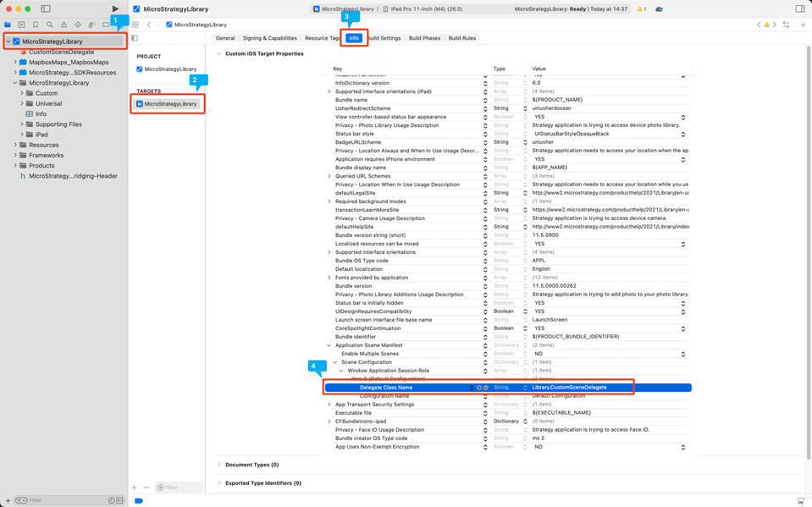Click the Library.CustomSceneDelegate value

click(x=569, y=388)
